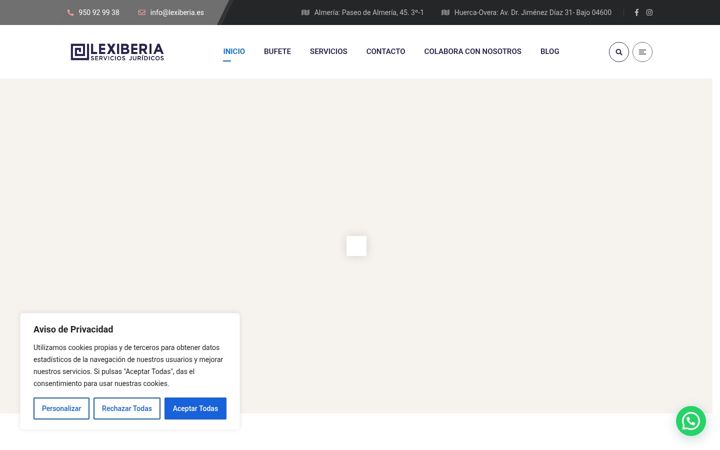Screen dimensions: 720x450
Task: Call the phone number 950 92 99 38
Action: (99, 13)
